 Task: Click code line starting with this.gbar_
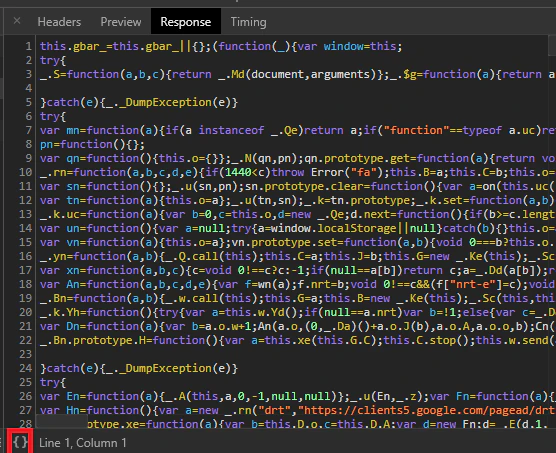pyautogui.click(x=221, y=46)
